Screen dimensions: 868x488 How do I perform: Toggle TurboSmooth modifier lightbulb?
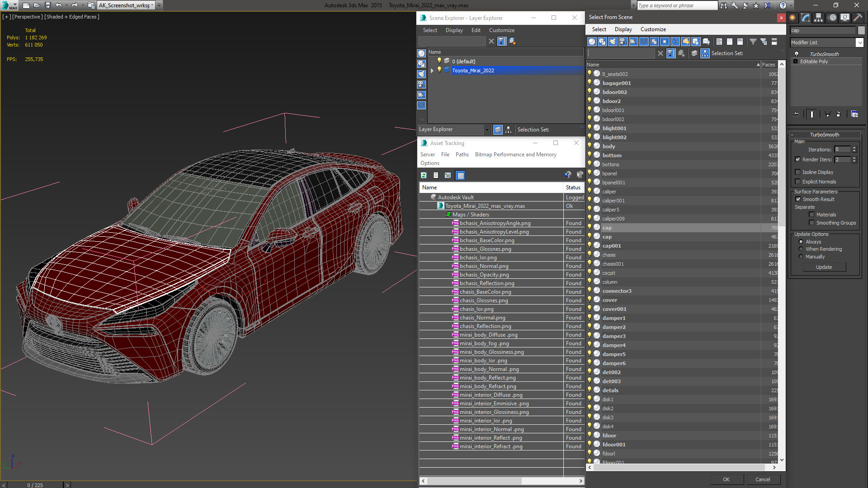click(797, 54)
